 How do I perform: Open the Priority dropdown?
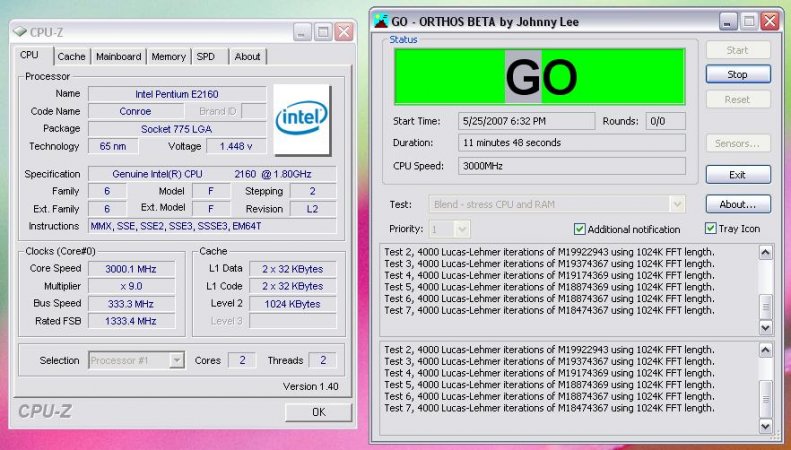coord(462,230)
